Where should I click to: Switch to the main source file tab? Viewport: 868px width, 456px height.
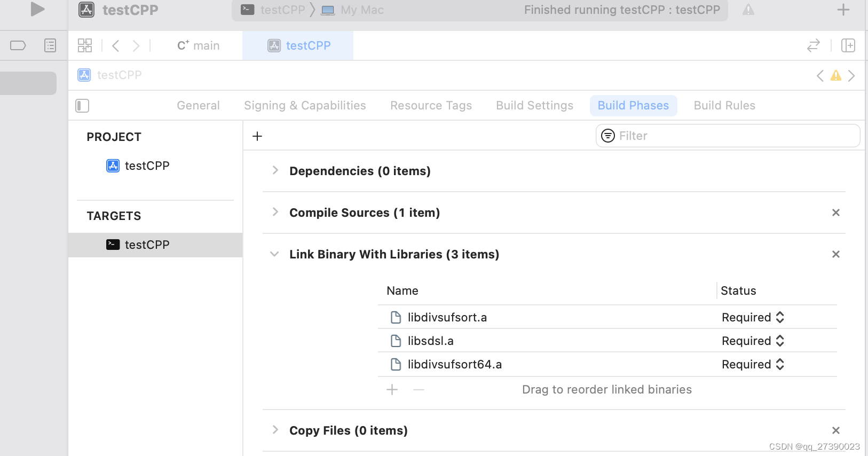click(x=198, y=45)
